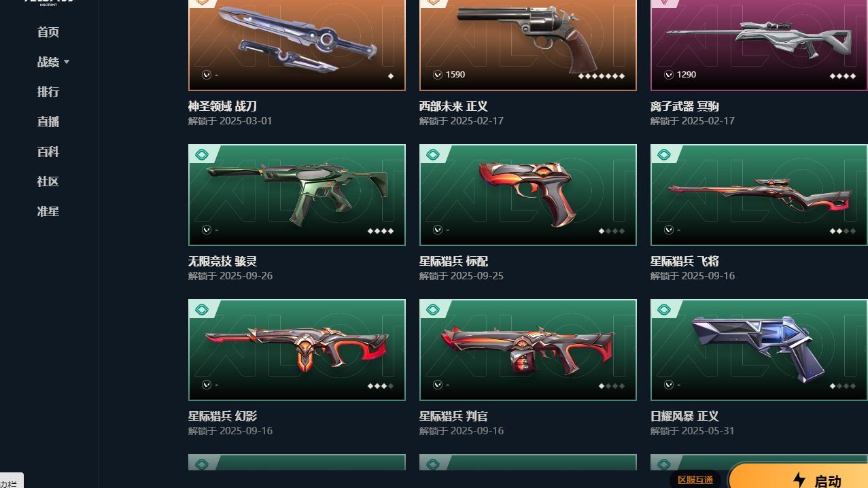Image resolution: width=868 pixels, height=488 pixels.
Task: Go to the 排行 sidebar section
Action: [48, 92]
